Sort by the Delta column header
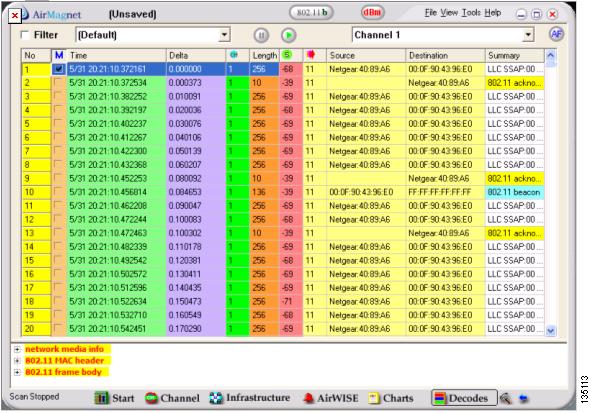The image size is (591, 413). 196,55
